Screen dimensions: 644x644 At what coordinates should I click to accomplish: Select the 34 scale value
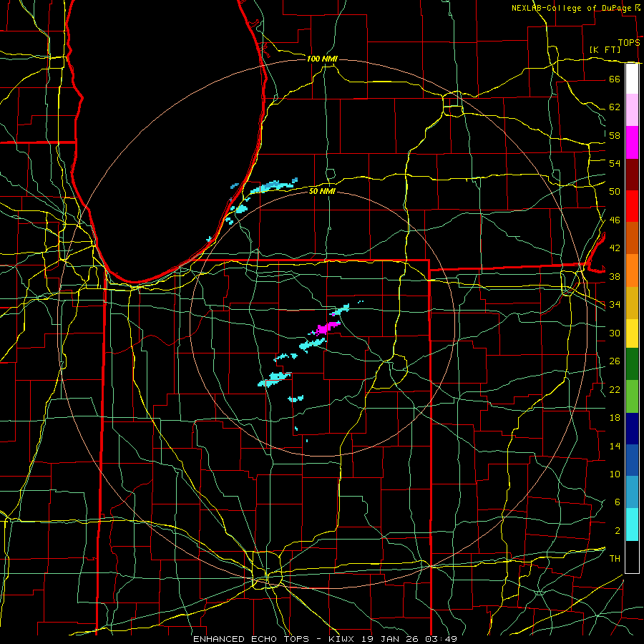(x=615, y=304)
